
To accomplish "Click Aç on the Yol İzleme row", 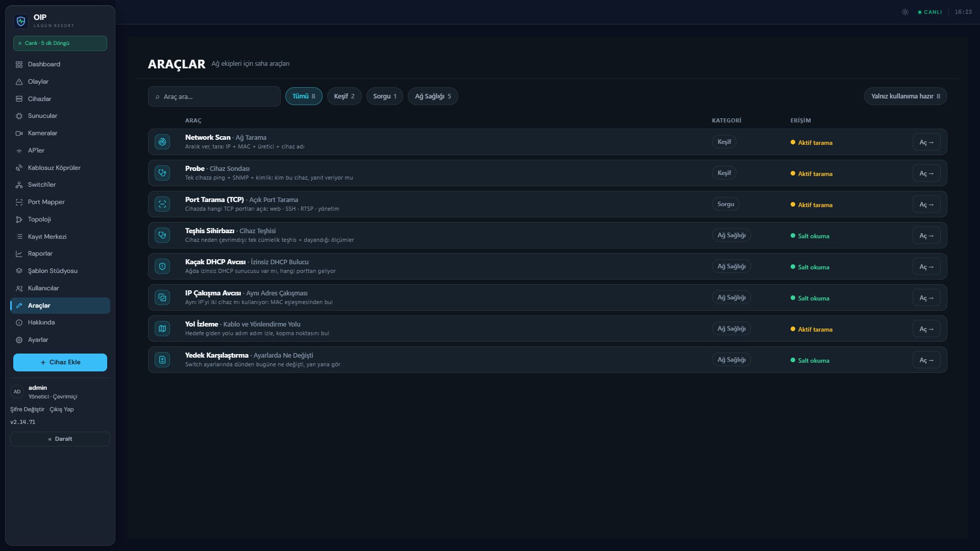I will pos(926,329).
